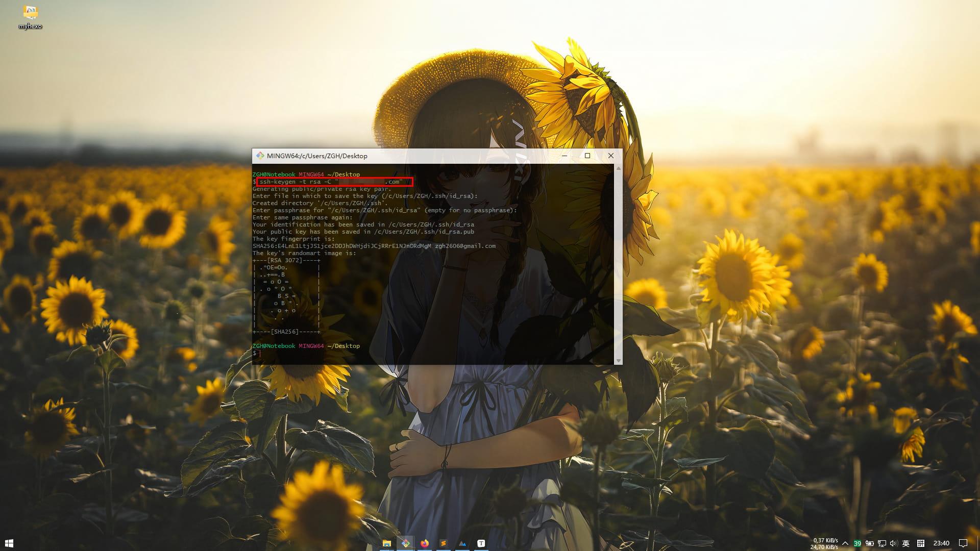Open File Explorer from the taskbar

pos(387,543)
